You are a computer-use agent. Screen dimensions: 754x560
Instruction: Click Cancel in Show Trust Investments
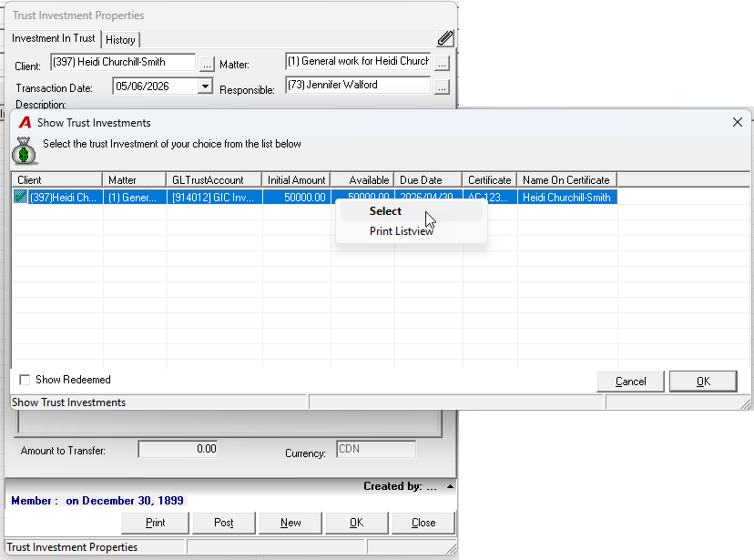(630, 382)
